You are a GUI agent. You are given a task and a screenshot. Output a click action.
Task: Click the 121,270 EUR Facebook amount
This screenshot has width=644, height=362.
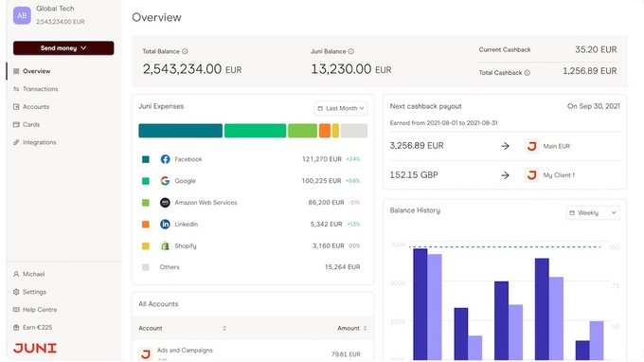pos(322,159)
